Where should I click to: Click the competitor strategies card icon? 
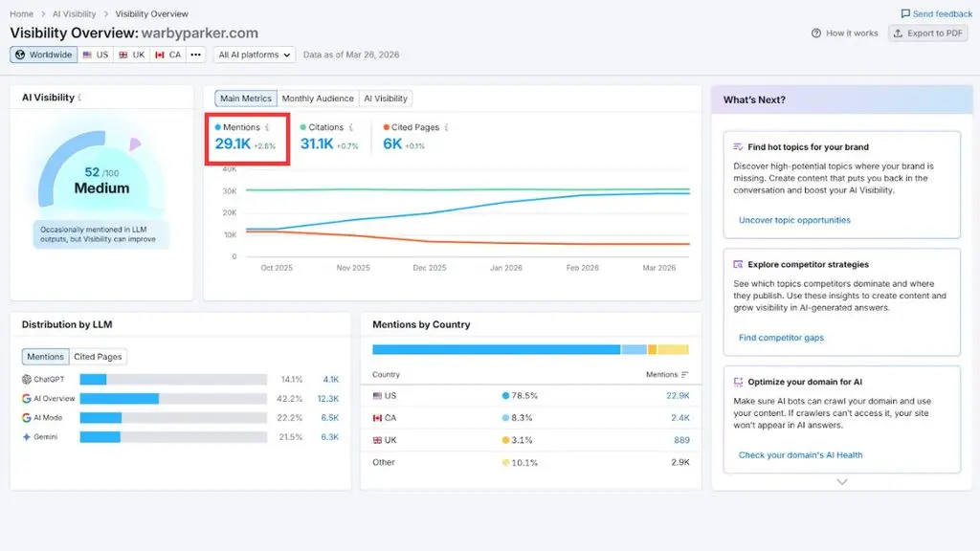pyautogui.click(x=738, y=264)
